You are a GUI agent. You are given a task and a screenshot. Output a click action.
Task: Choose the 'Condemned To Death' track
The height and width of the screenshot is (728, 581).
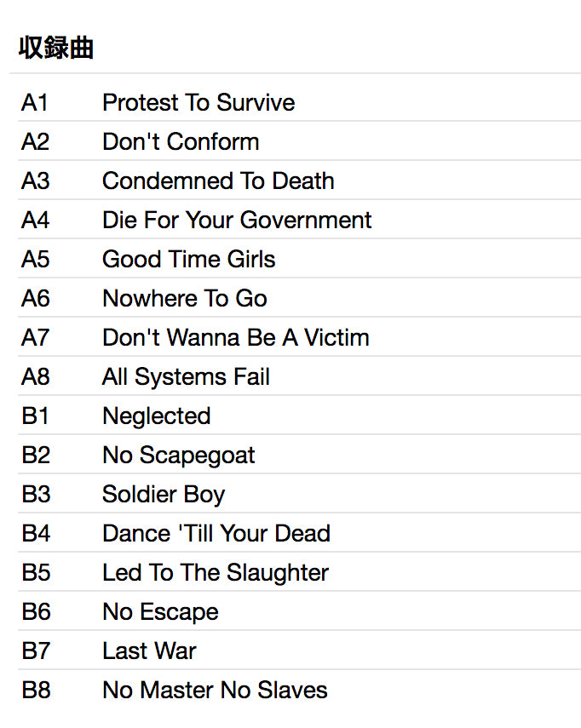(x=218, y=181)
